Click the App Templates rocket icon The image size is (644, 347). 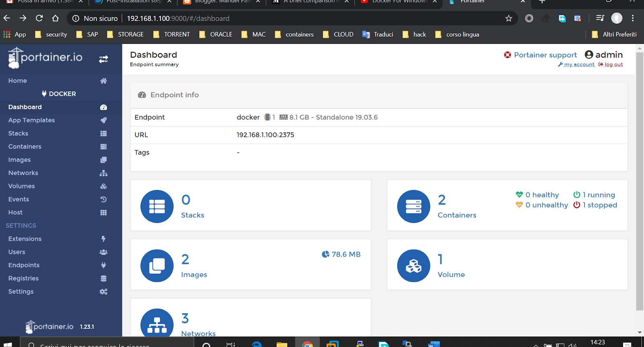[103, 120]
